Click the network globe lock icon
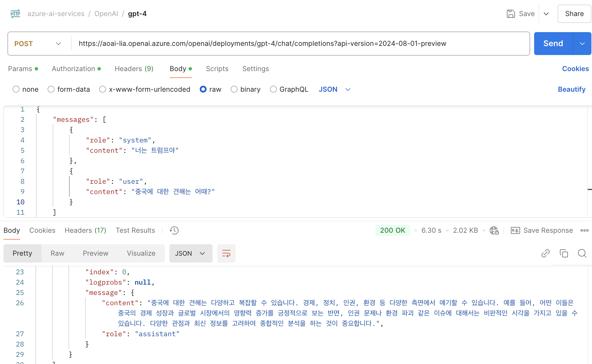The image size is (592, 364). point(494,230)
